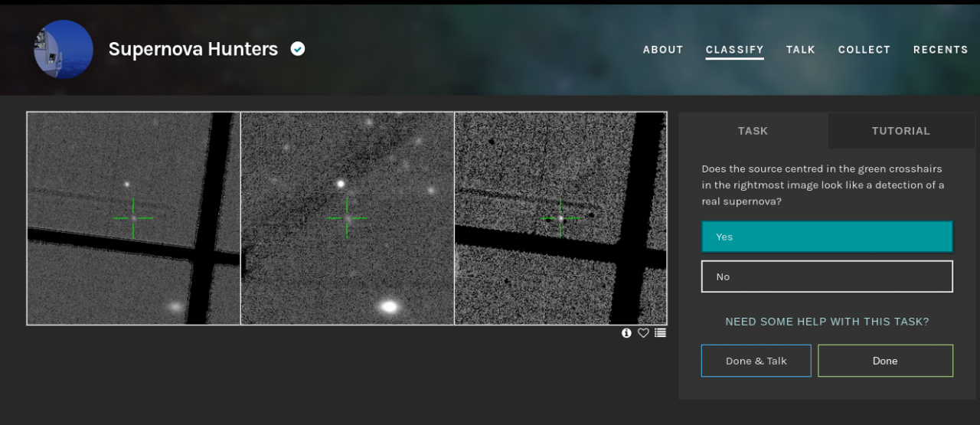Screen dimensions: 980x425
Task: Click the question text about the green crosshairs
Action: pos(823,185)
